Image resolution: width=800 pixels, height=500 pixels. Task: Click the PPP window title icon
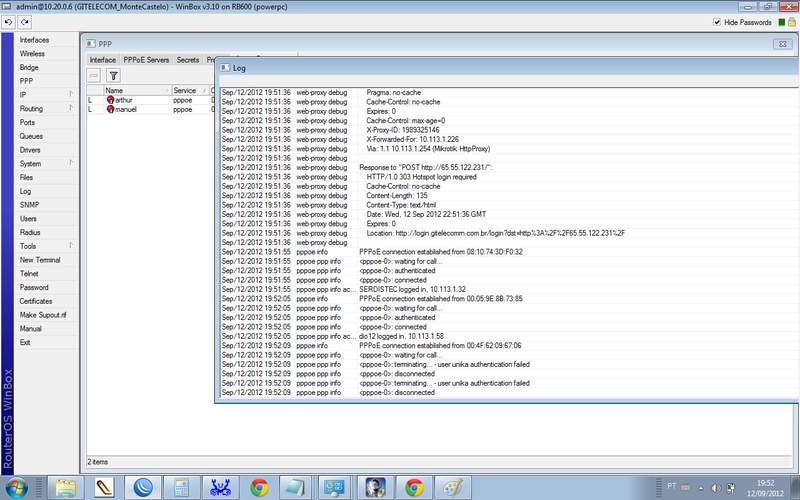pyautogui.click(x=91, y=44)
